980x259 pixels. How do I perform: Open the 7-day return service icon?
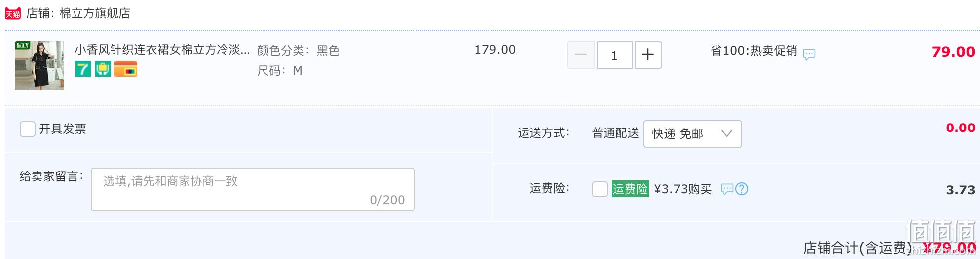click(83, 69)
